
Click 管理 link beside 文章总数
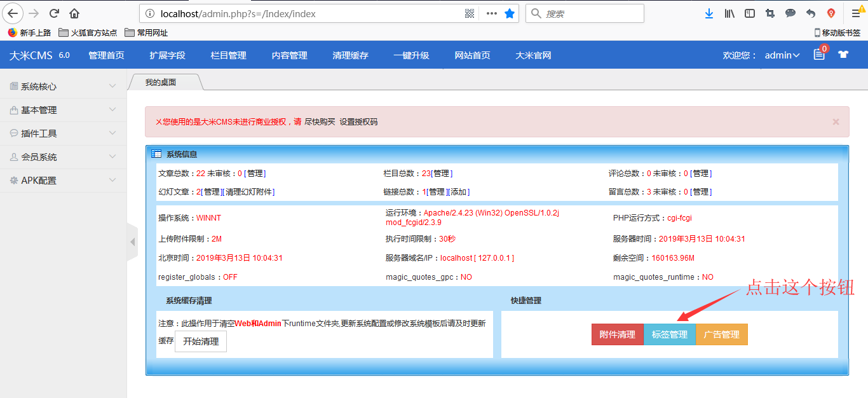point(256,174)
